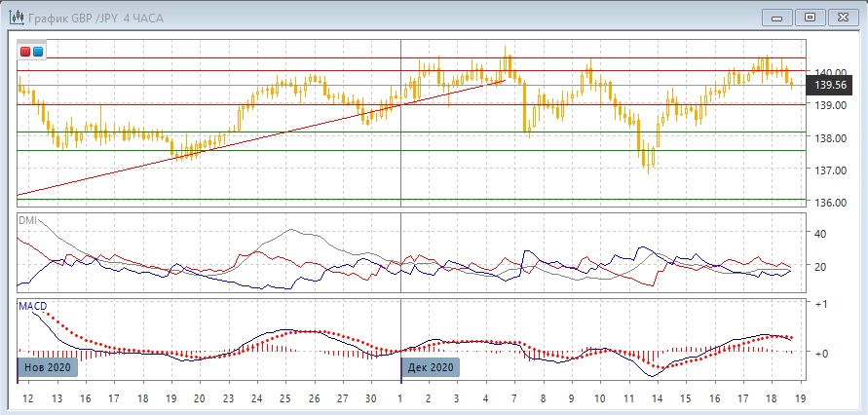The width and height of the screenshot is (868, 415).
Task: Click the red square button on chart
Action: (x=25, y=51)
